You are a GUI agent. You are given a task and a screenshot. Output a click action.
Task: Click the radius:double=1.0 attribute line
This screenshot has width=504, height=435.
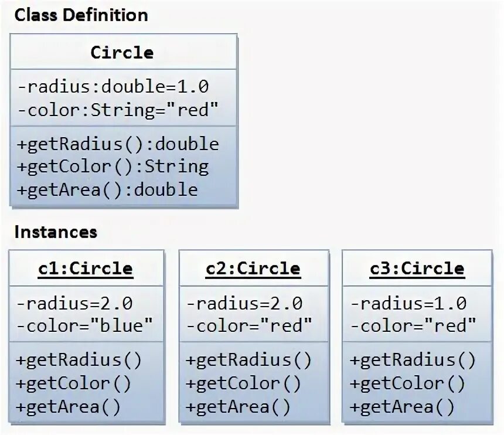[113, 87]
